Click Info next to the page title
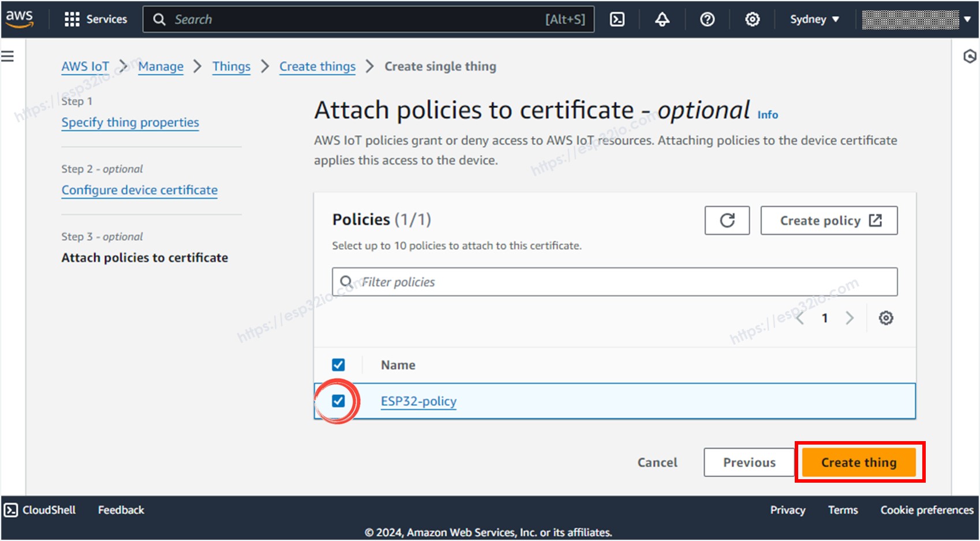 (x=768, y=114)
